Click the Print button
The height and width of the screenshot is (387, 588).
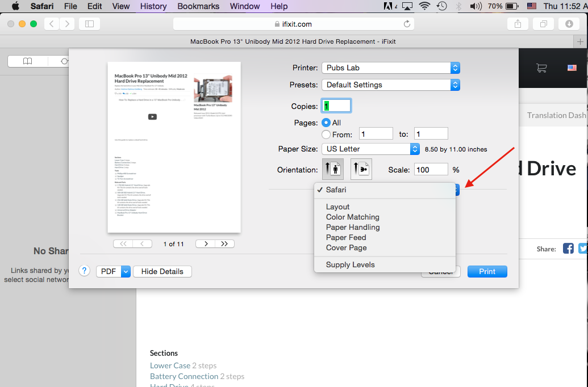coord(487,272)
